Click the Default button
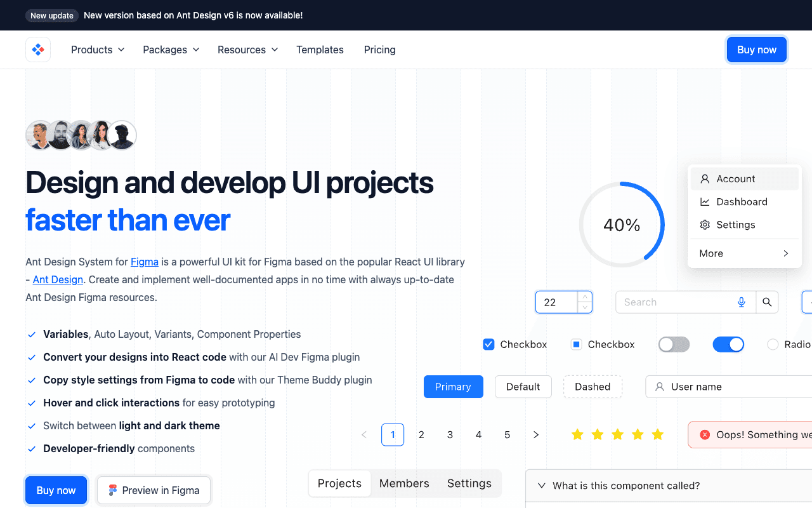This screenshot has width=812, height=508. pos(523,387)
